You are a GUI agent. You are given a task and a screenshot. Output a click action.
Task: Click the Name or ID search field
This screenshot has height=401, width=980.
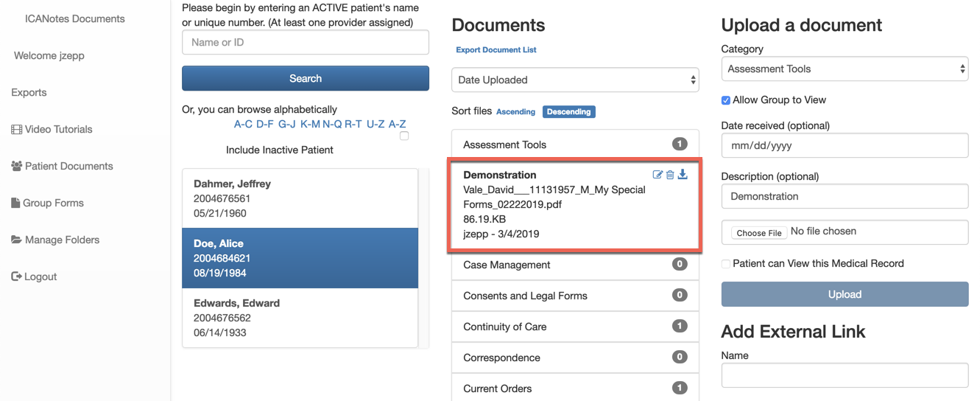305,43
